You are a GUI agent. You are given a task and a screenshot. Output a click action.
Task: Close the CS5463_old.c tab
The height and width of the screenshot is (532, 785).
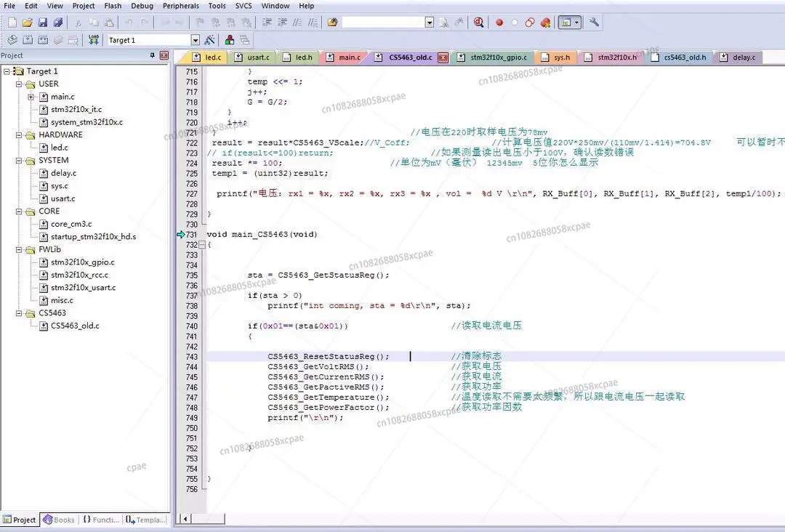(x=443, y=57)
